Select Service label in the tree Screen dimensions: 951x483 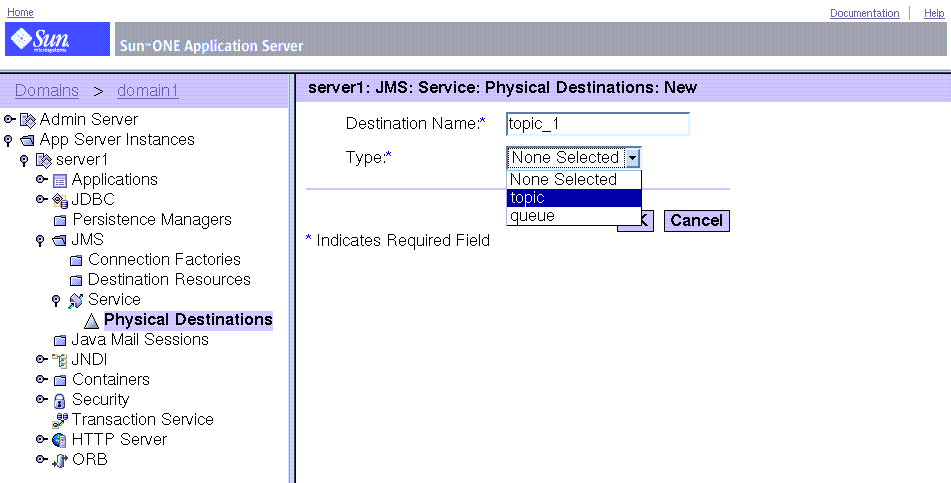click(114, 300)
